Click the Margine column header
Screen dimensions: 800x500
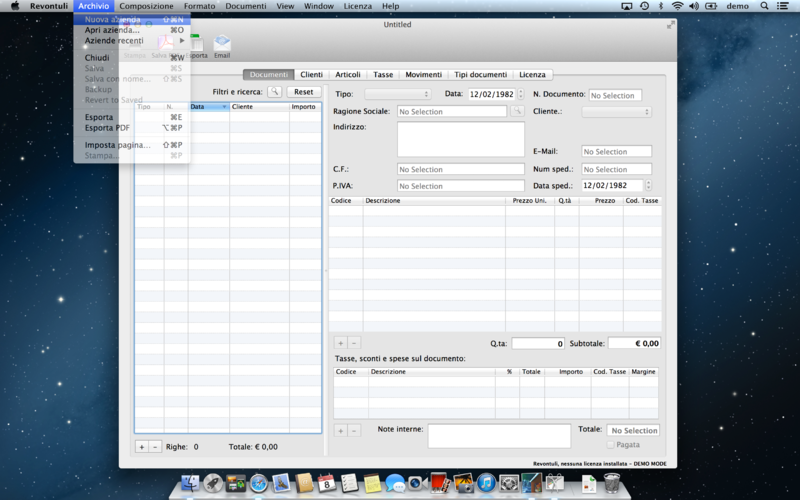(643, 371)
